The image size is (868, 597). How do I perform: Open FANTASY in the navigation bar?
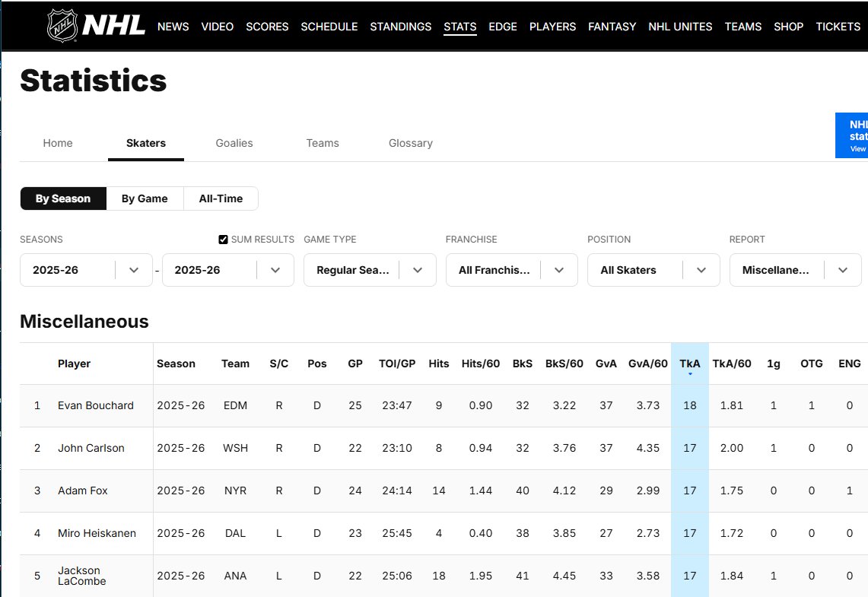coord(612,27)
